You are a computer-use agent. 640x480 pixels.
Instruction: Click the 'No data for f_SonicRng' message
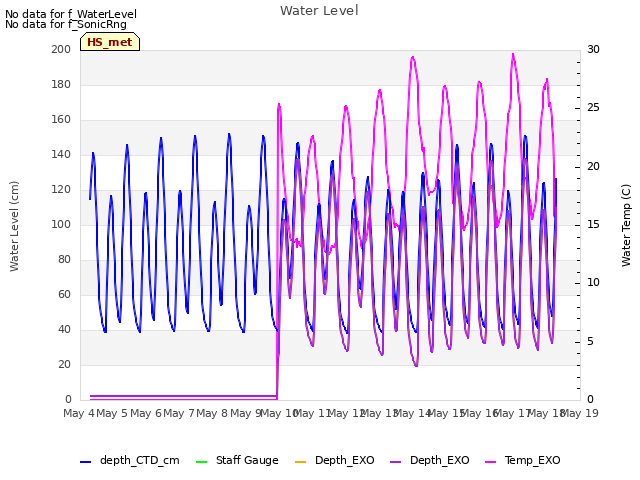pyautogui.click(x=66, y=24)
